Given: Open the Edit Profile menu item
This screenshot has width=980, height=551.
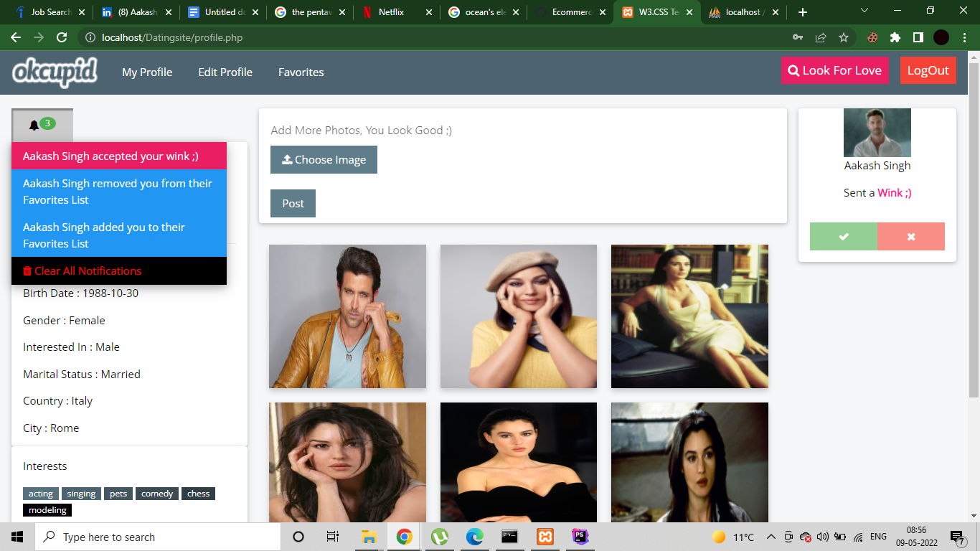Looking at the screenshot, I should 225,72.
